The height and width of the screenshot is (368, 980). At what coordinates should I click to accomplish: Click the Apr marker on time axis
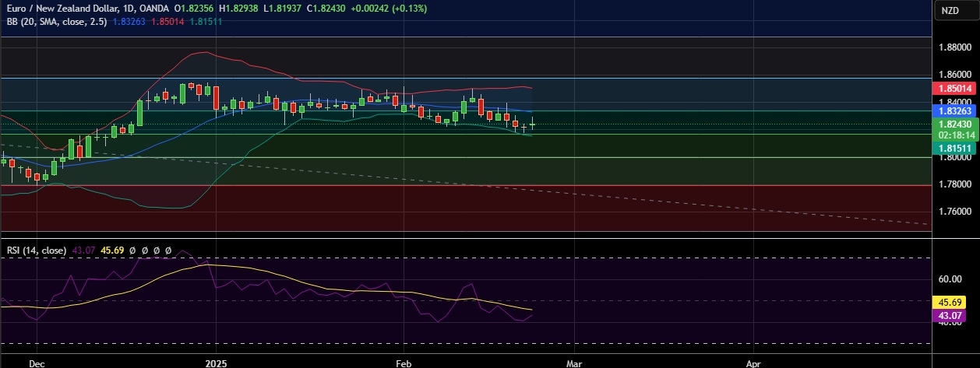click(753, 362)
